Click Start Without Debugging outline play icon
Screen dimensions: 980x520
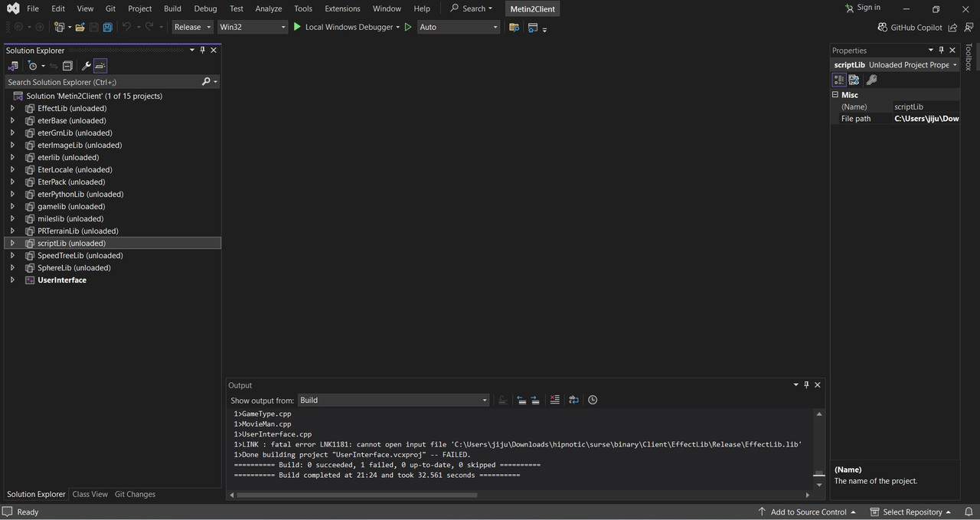tap(408, 27)
